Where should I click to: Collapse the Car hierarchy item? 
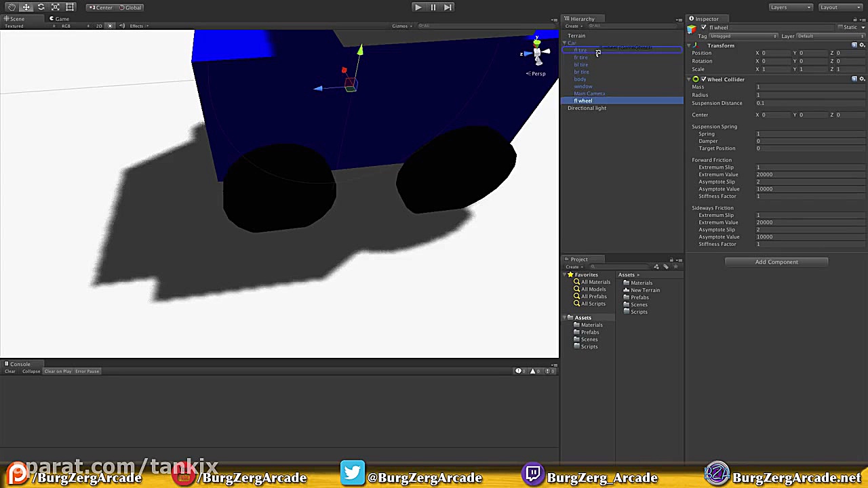(x=564, y=43)
